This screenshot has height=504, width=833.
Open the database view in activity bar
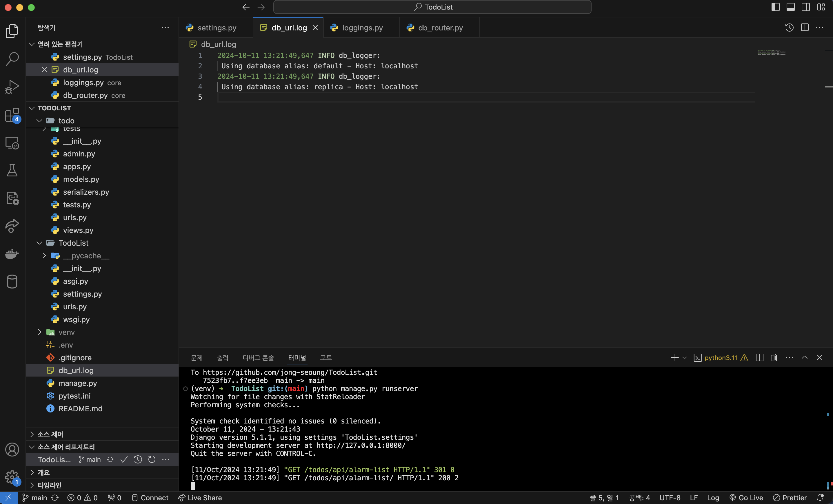tap(12, 281)
